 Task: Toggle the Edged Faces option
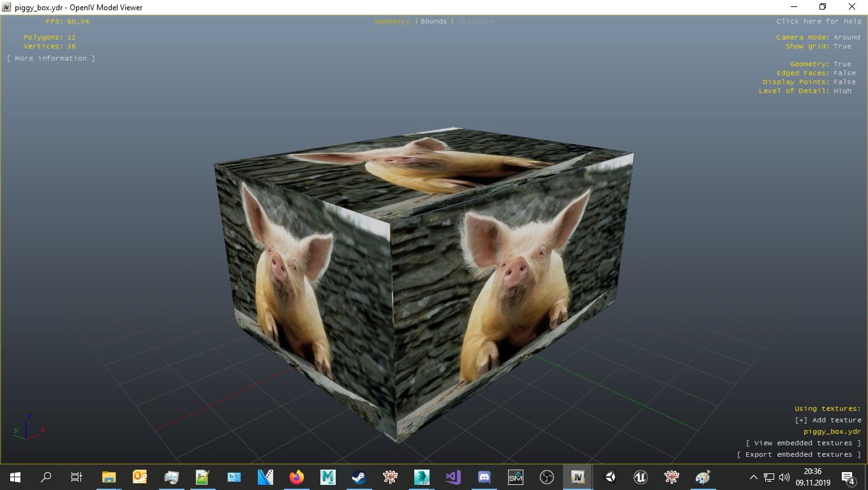click(x=844, y=73)
